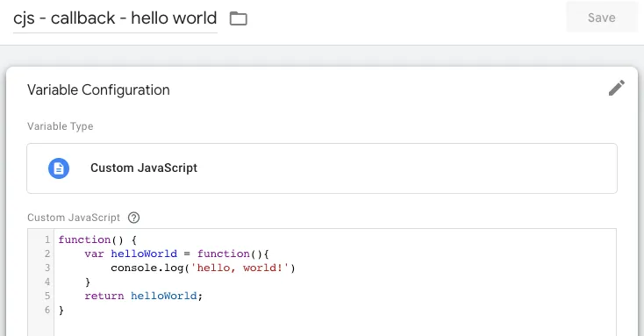Click line number 1 in the gutter
The width and height of the screenshot is (644, 336).
point(47,239)
